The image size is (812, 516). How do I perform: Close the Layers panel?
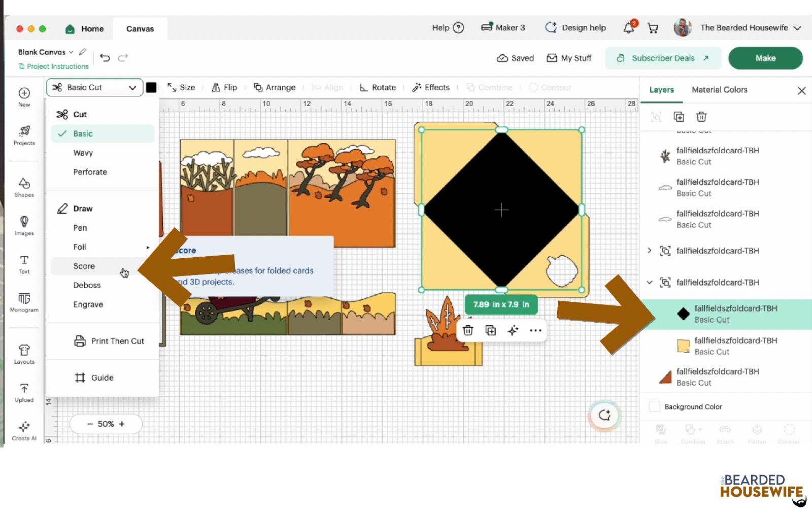pos(801,90)
